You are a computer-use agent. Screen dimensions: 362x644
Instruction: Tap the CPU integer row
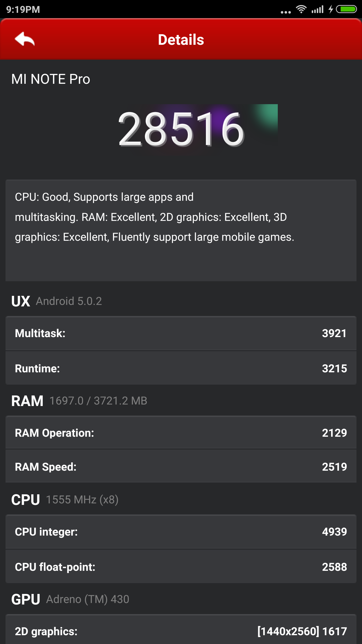pyautogui.click(x=181, y=532)
